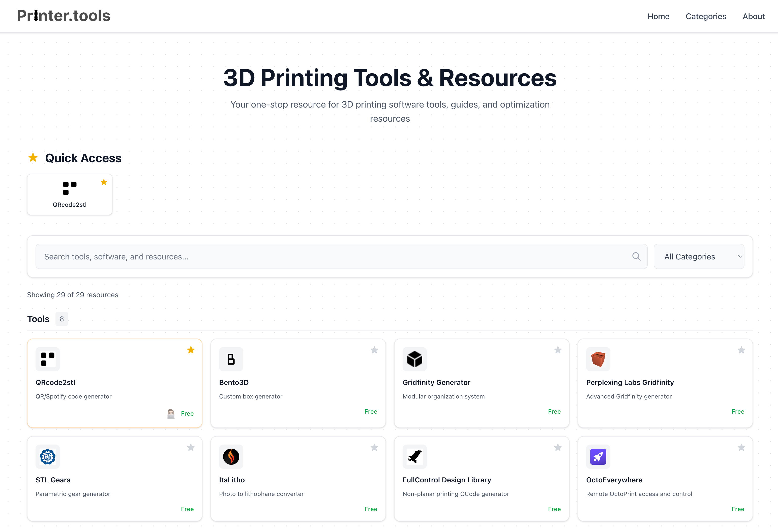The width and height of the screenshot is (778, 532).
Task: Open the ItsLitho card title
Action: click(232, 480)
